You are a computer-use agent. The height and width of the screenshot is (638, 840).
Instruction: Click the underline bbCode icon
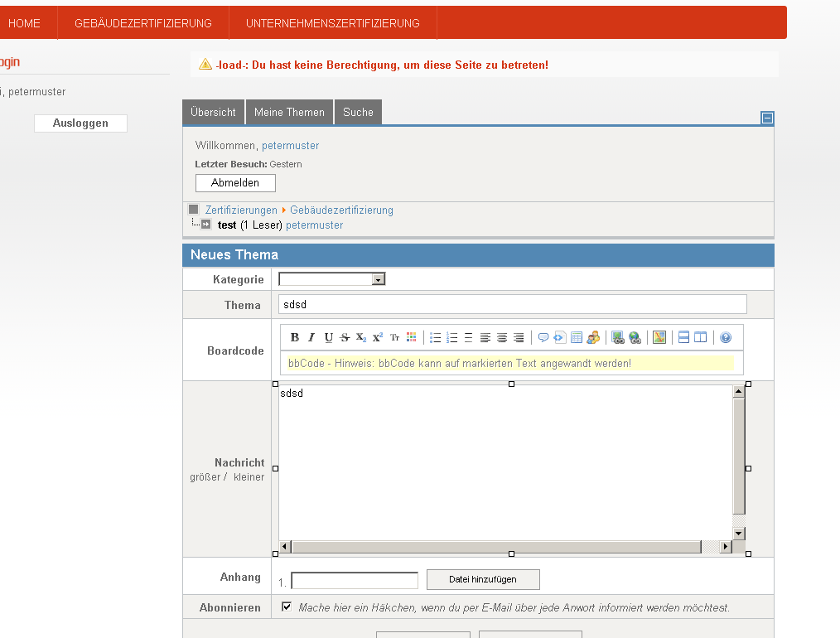tap(328, 337)
